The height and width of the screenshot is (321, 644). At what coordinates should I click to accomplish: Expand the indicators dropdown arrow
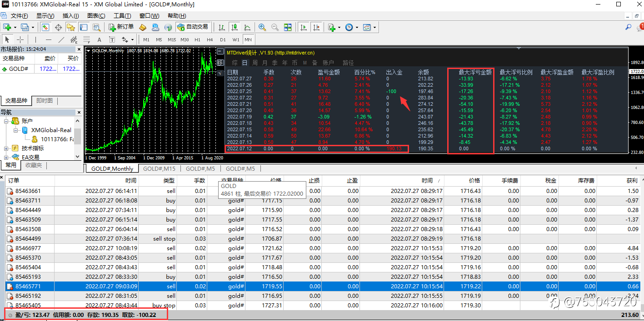(x=339, y=27)
